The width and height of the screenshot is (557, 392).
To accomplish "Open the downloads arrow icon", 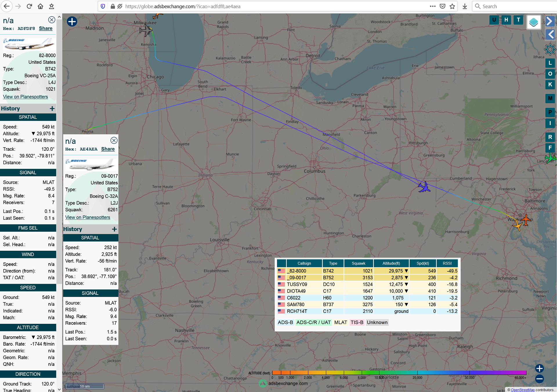I will click(x=465, y=6).
